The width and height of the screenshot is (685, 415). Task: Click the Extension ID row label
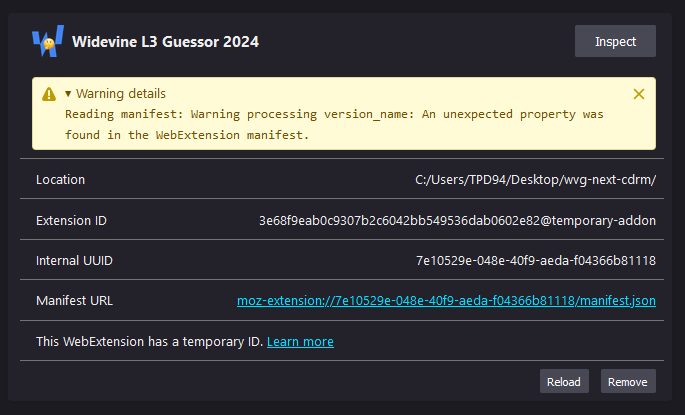72,220
